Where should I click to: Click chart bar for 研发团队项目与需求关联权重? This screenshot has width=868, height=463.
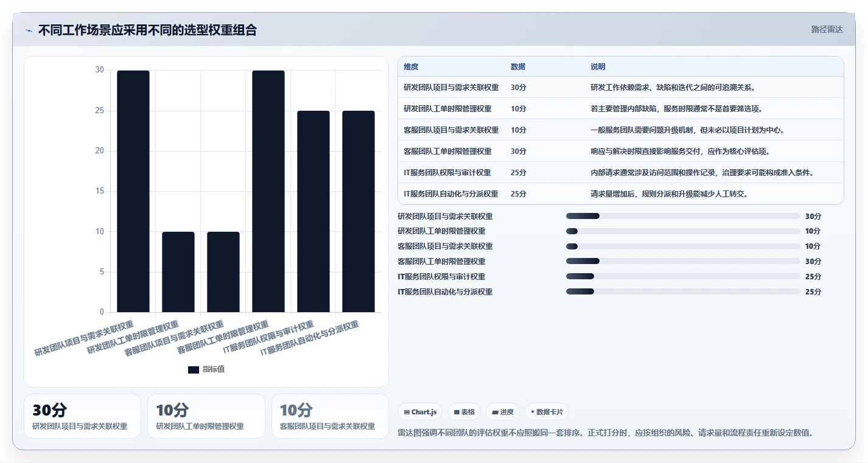tap(133, 192)
